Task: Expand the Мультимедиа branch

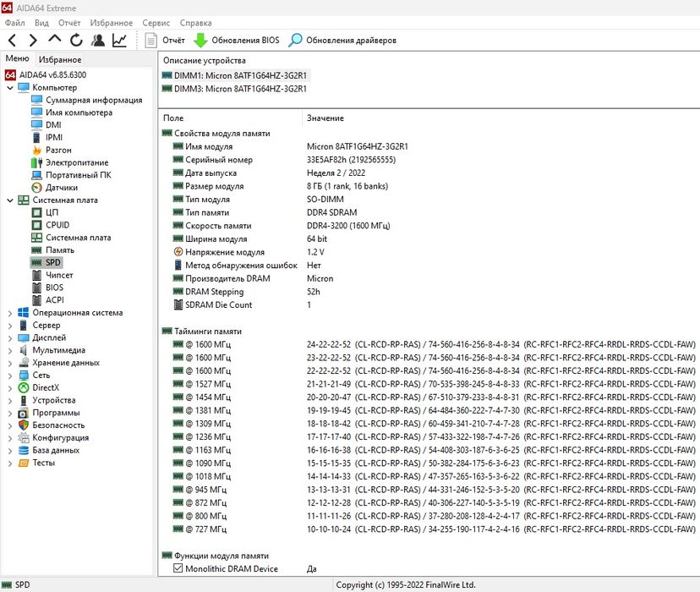Action: pos(10,351)
